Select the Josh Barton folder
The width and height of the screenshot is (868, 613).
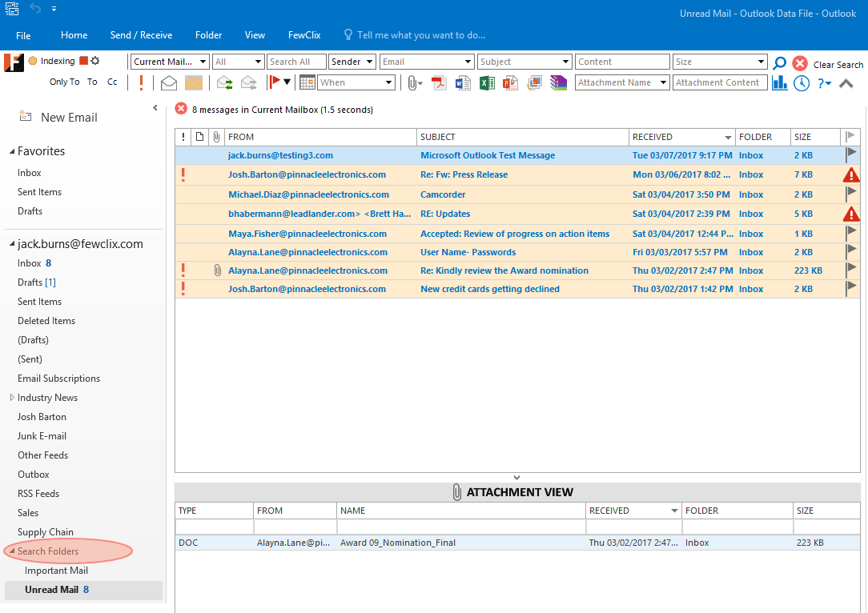(x=42, y=417)
